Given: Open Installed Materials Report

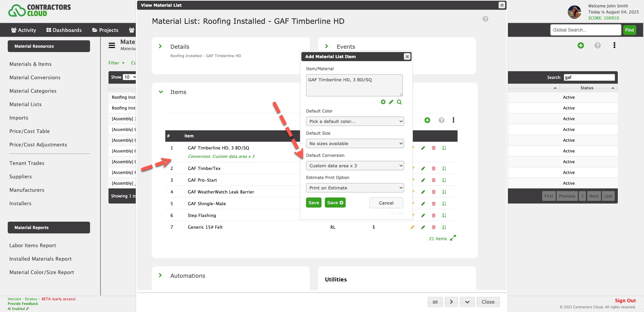Looking at the screenshot, I should tap(41, 259).
